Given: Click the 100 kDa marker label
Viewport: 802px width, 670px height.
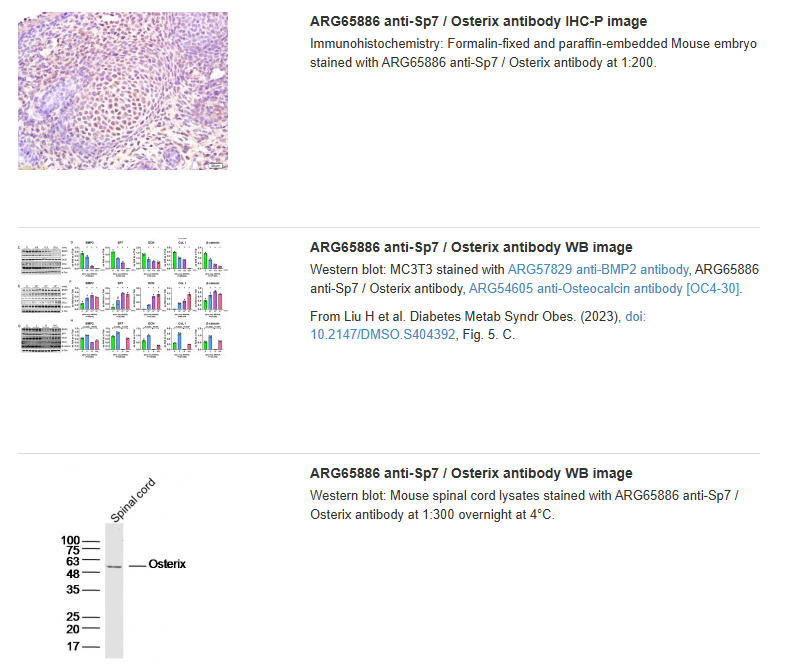Looking at the screenshot, I should click(71, 540).
